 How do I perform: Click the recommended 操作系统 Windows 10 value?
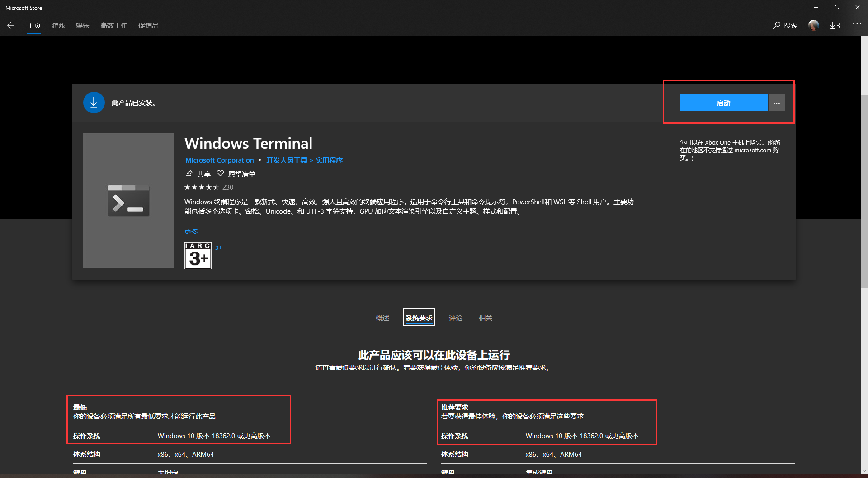[582, 436]
